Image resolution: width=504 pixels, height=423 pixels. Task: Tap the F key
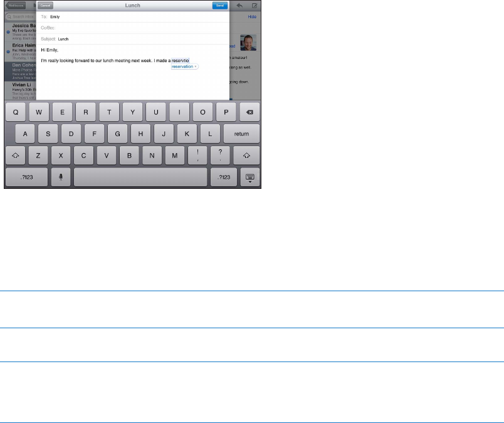click(x=95, y=134)
